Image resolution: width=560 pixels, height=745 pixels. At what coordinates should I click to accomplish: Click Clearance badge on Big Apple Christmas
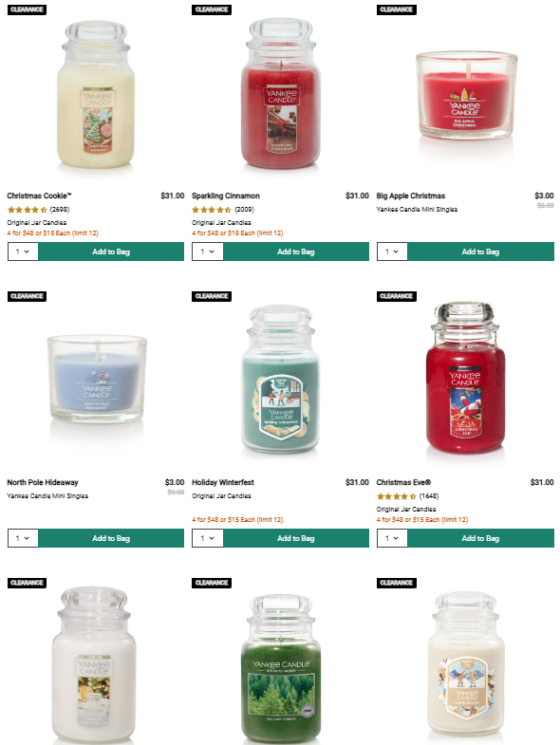coord(397,9)
